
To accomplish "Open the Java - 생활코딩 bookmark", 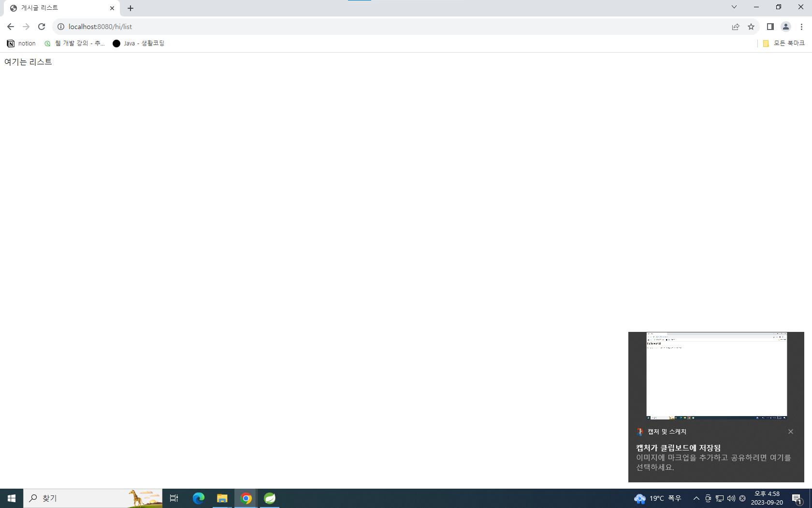I will point(139,44).
